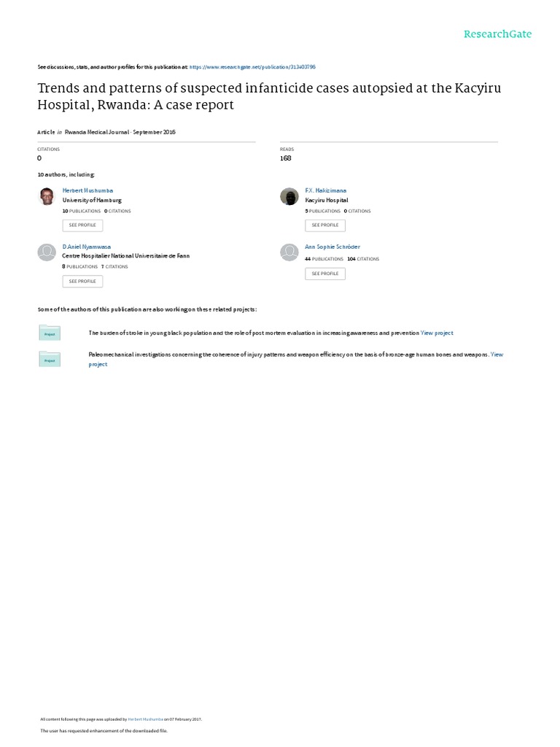Viewport: 560px width, 747px height.
Task: Click 'Centre Hospitalier National Universitaire de Fann' affiliation
Action: [125, 256]
